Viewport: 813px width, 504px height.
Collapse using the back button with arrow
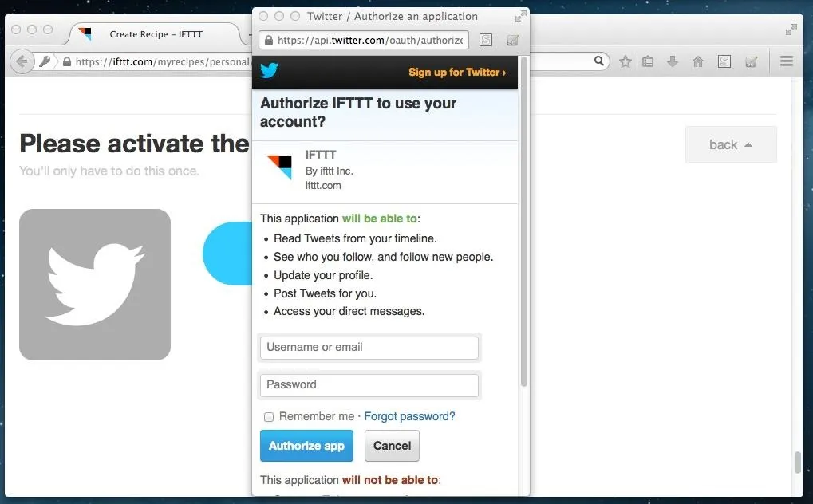(731, 144)
